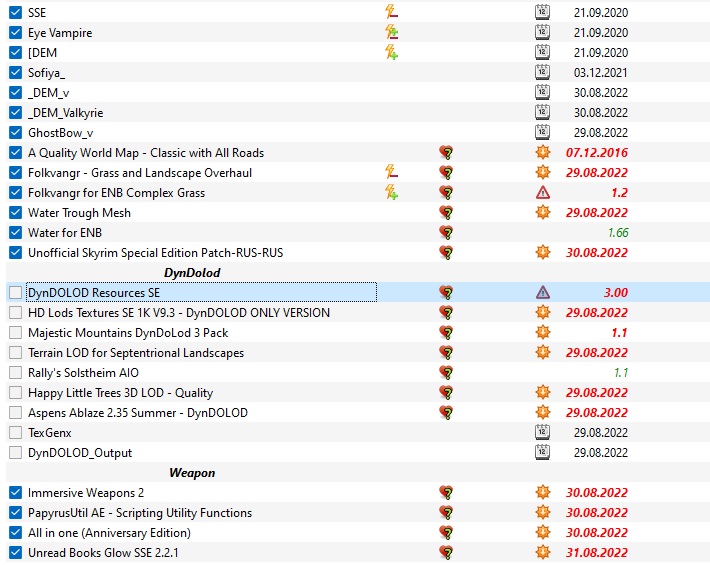This screenshot has height=565, width=710.
Task: Click date 03.12.2021 in Sofiya_ row
Action: coord(601,73)
